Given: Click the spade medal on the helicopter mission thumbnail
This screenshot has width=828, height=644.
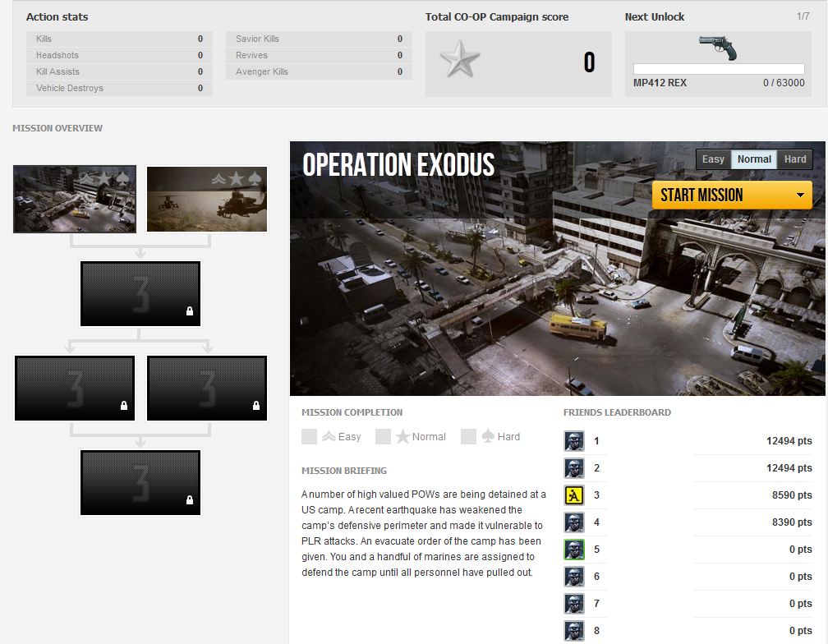Looking at the screenshot, I should (255, 178).
